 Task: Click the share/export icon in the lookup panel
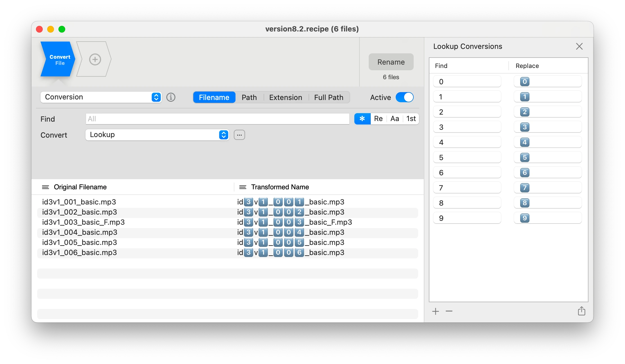pos(581,311)
